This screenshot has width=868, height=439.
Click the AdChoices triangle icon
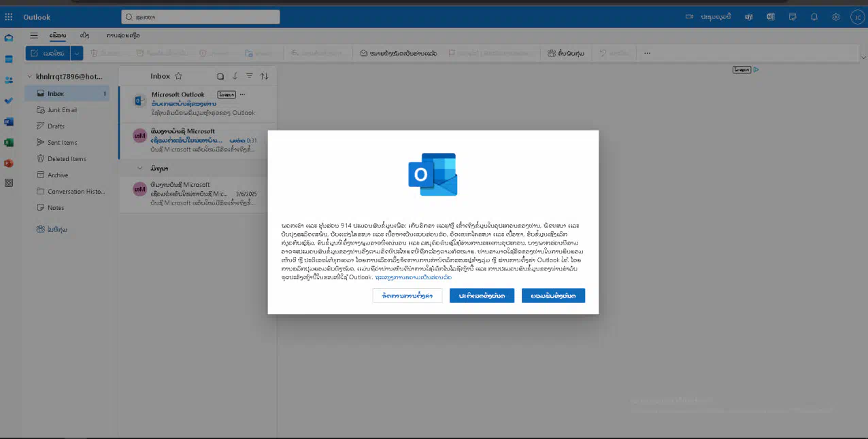(x=756, y=69)
